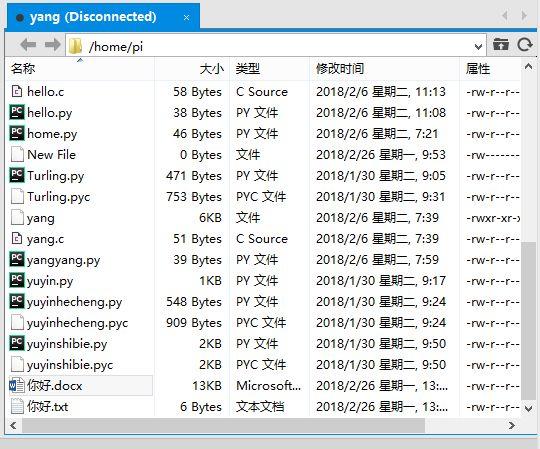
Task: Select the file name home.py
Action: tap(52, 134)
